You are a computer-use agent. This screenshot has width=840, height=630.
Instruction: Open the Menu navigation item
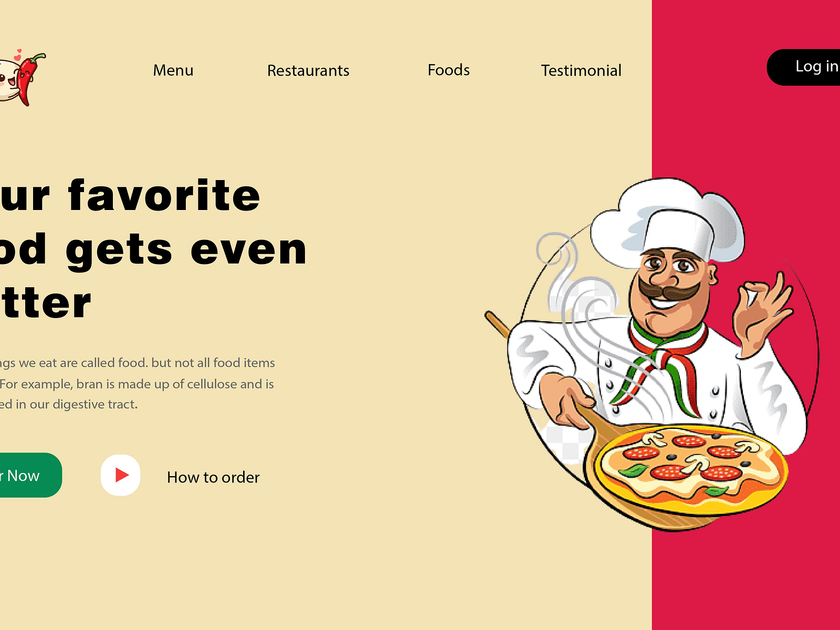click(x=173, y=70)
